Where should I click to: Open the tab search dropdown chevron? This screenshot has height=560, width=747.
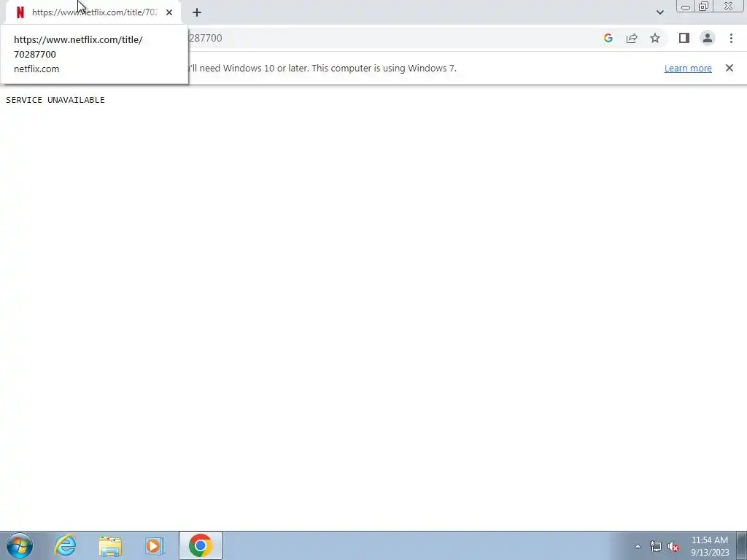659,12
